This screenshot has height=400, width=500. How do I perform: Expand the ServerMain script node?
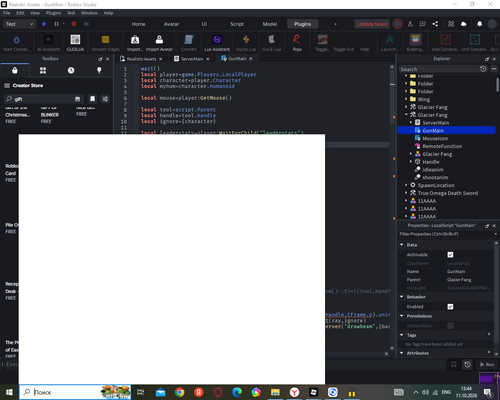(411, 123)
